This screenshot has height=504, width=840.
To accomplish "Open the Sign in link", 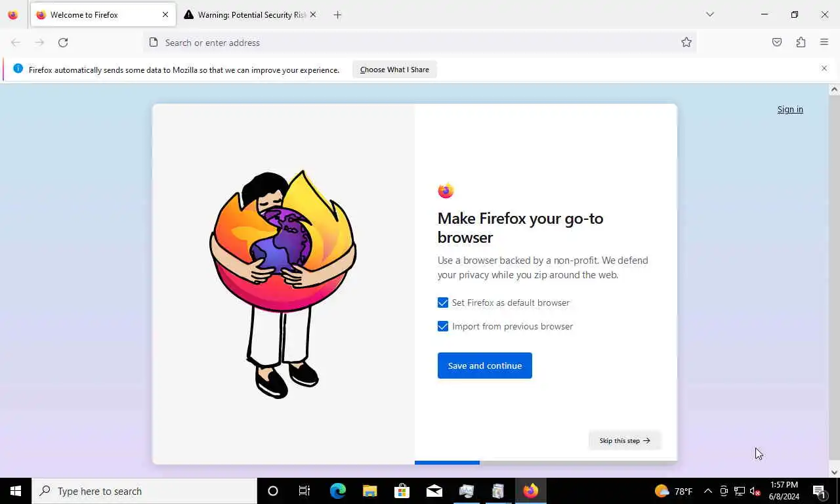I will [790, 110].
